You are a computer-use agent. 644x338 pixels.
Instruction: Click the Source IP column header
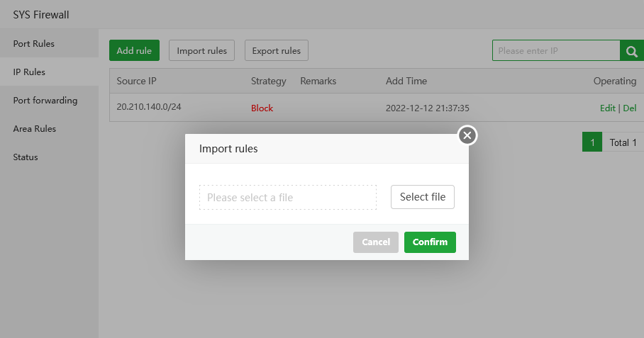click(136, 81)
